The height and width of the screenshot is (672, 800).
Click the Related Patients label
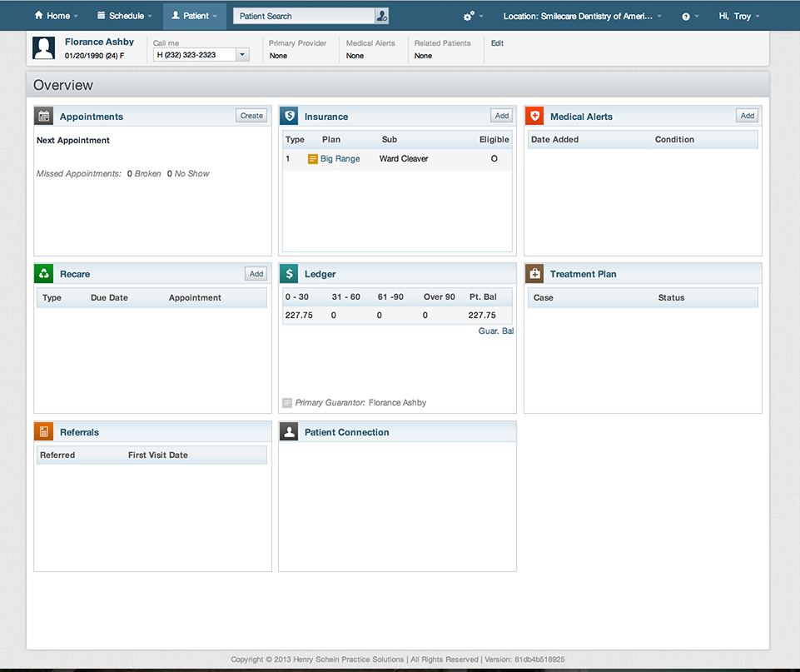coord(442,43)
